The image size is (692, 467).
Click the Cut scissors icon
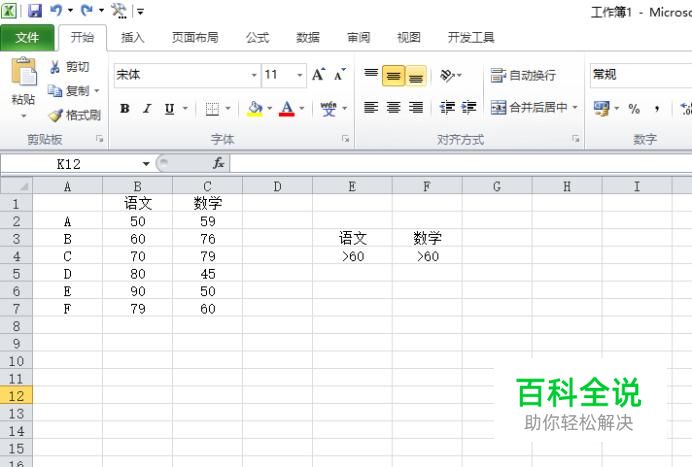55,67
